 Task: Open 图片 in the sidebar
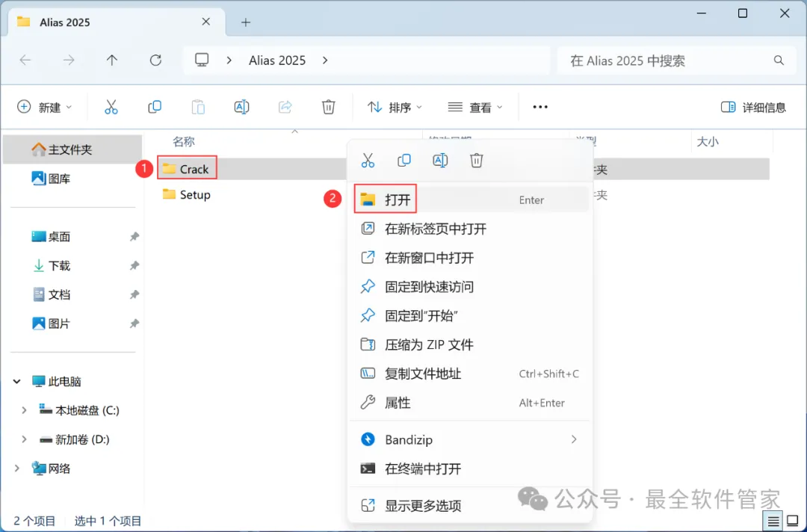click(72, 324)
